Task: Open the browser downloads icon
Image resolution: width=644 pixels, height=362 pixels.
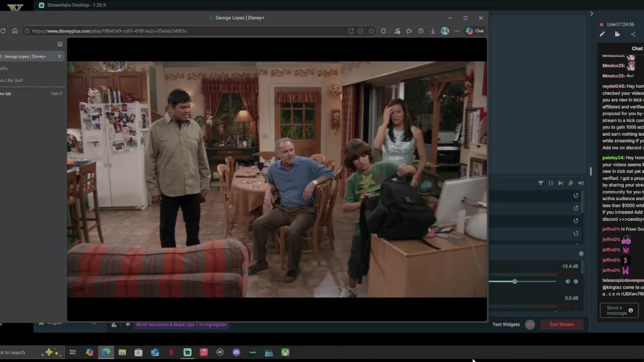Action: point(433,31)
